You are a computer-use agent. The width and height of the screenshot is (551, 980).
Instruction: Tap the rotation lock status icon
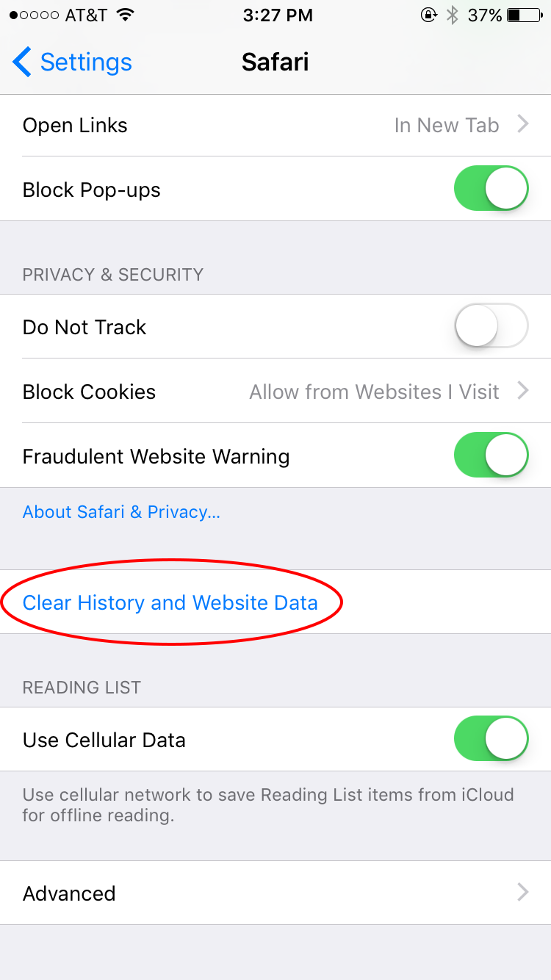428,15
